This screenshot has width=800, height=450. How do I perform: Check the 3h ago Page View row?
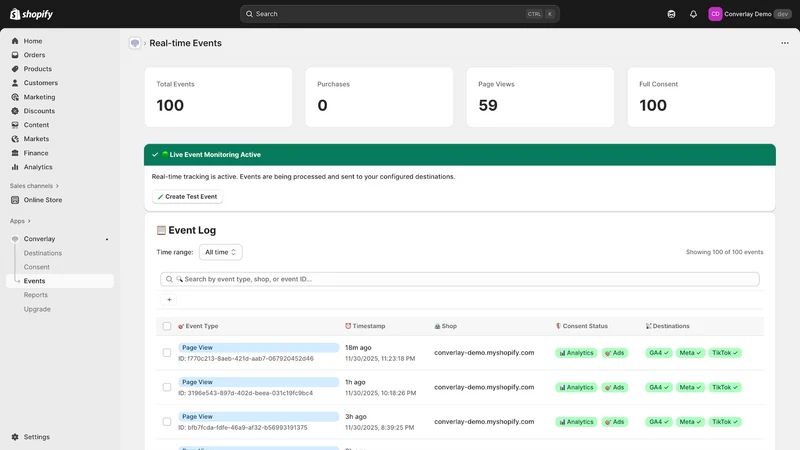(x=167, y=421)
